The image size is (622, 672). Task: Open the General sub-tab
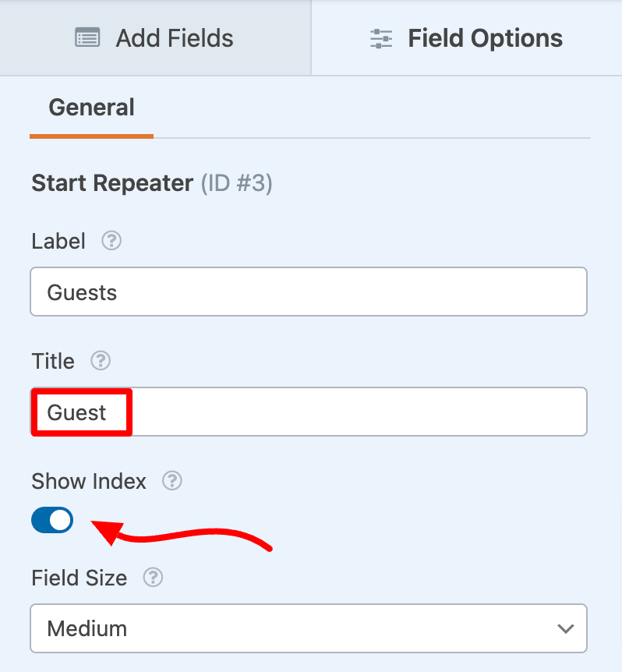91,108
